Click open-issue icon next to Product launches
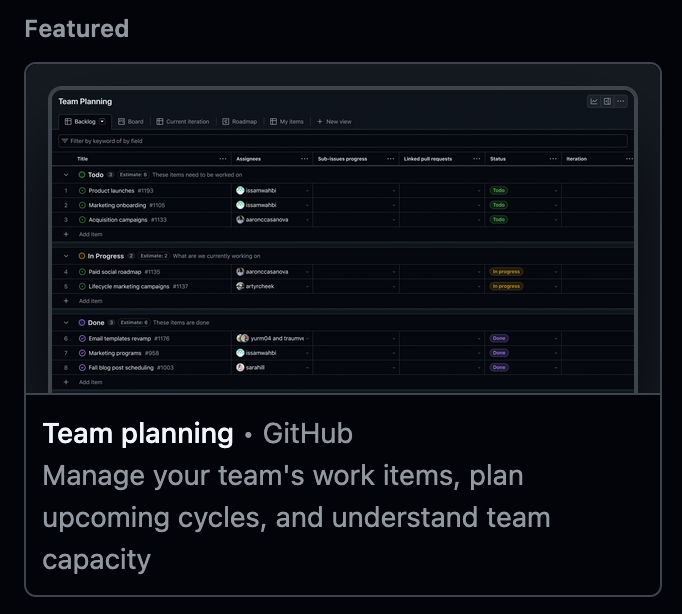This screenshot has height=614, width=682. (x=82, y=190)
